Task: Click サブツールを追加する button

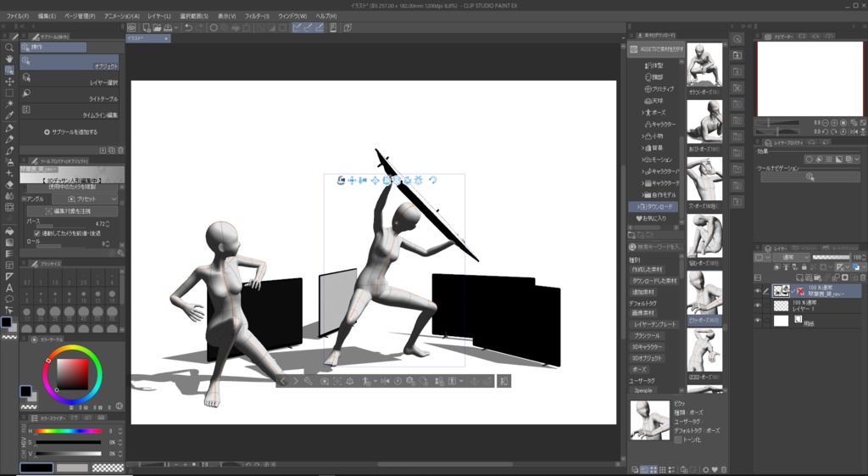Action: click(x=71, y=132)
